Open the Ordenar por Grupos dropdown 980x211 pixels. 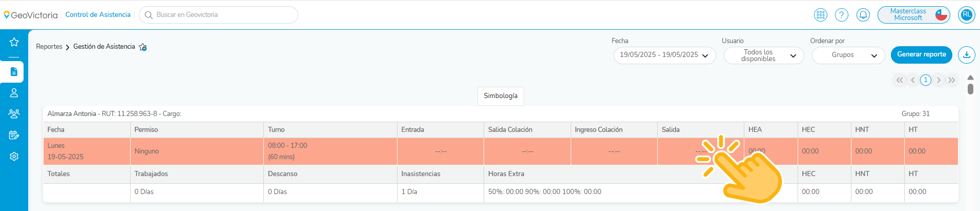[848, 55]
